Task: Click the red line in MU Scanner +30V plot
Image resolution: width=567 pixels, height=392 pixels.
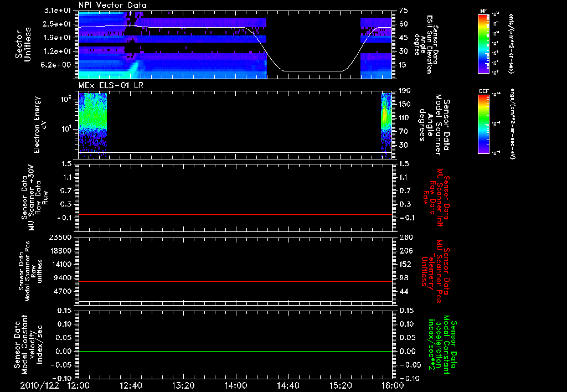Action: click(x=235, y=214)
